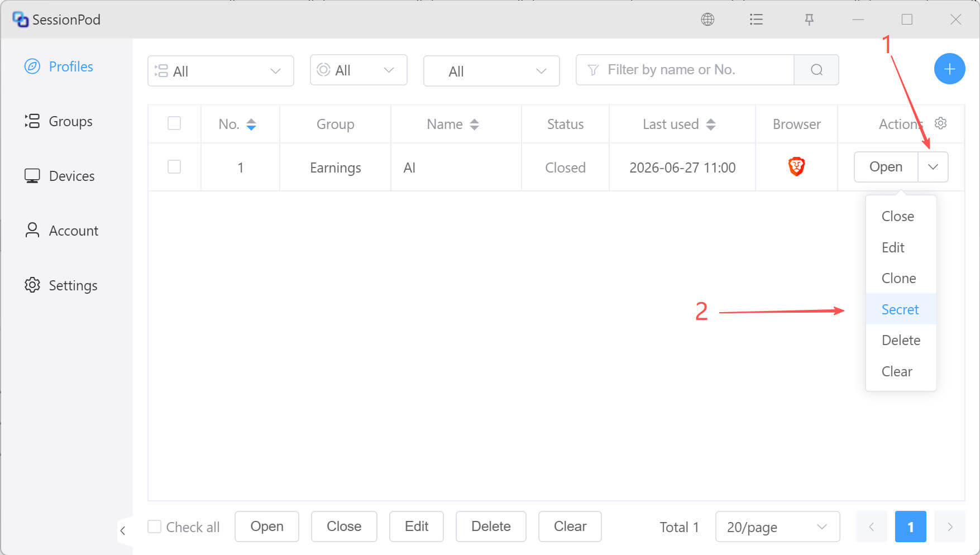Screen dimensions: 980x555
Task: Sort by Name column arrows
Action: coord(474,124)
